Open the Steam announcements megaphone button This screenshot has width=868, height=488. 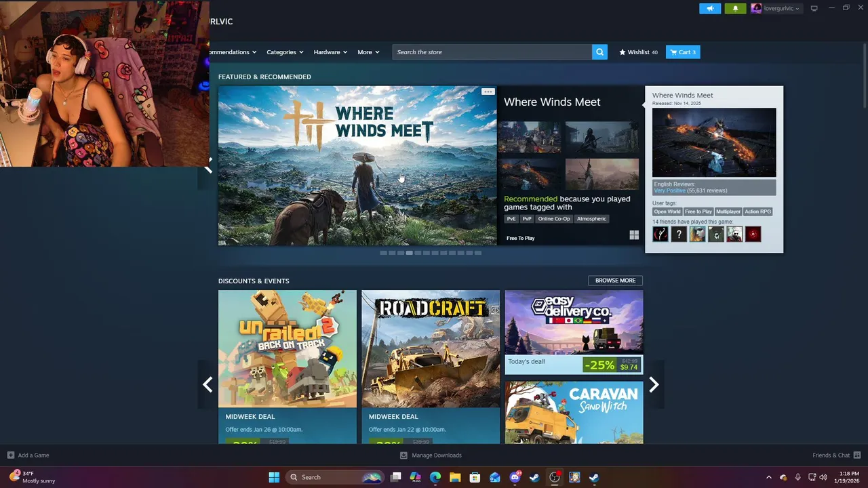pos(710,8)
